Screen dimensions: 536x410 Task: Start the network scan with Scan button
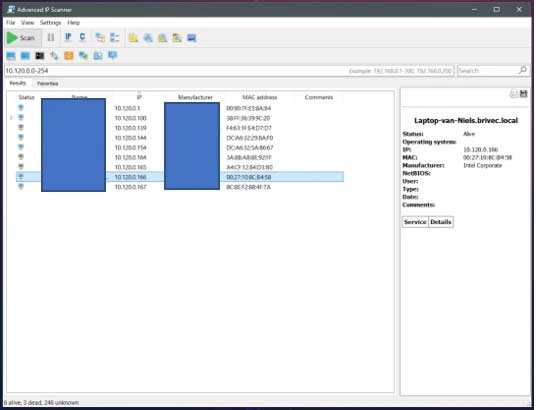23,38
